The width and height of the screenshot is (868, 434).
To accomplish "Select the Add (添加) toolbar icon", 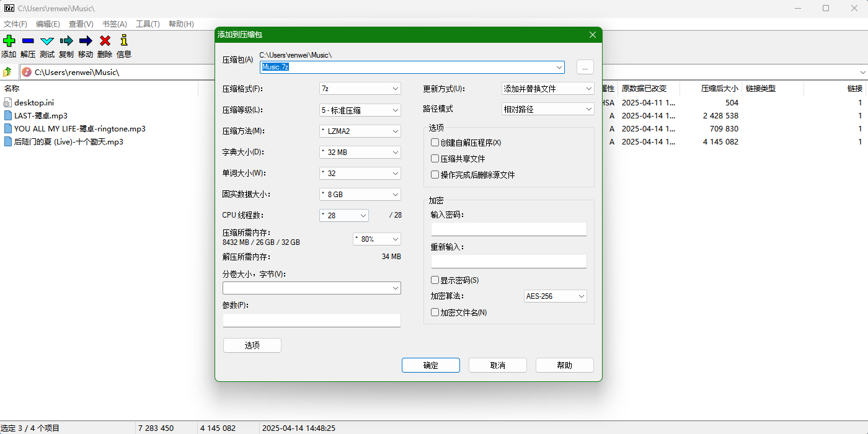I will 9,46.
